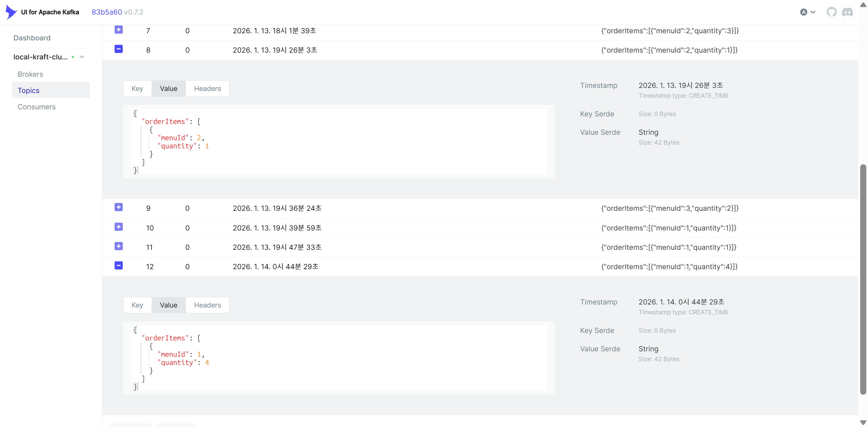Viewport: 868px width, 427px height.
Task: Click the user avatar icon
Action: click(x=803, y=12)
